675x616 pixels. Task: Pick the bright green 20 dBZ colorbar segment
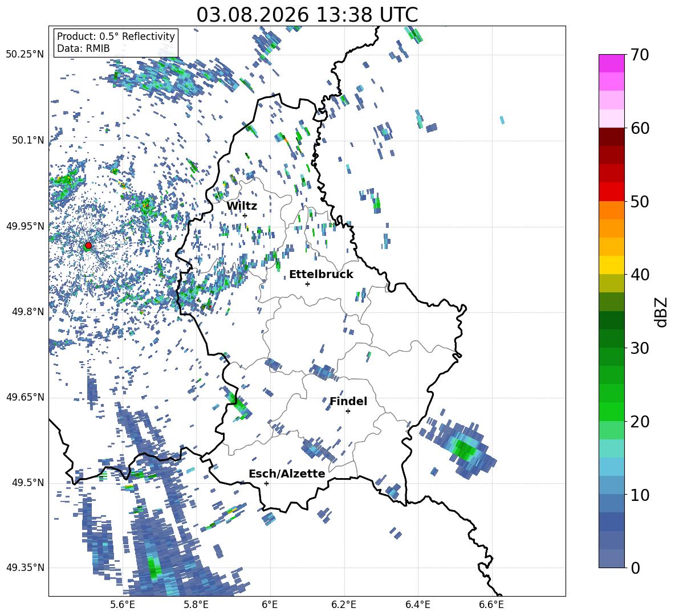611,411
